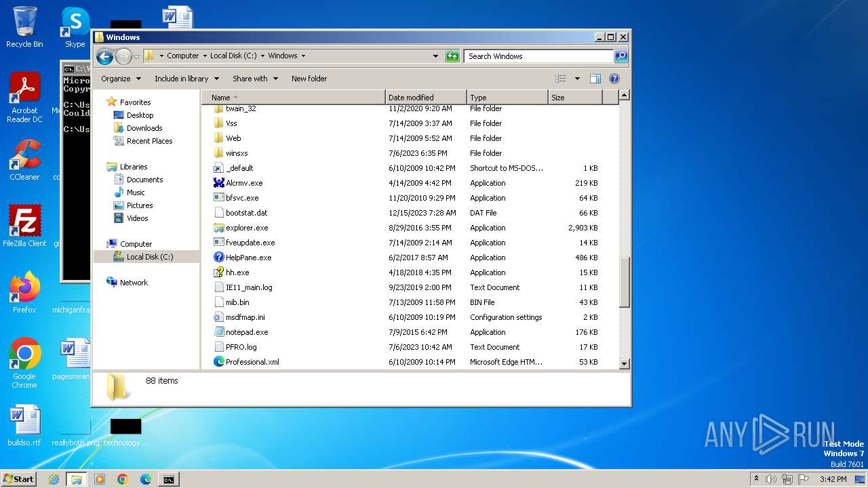Sort by Name column header
The height and width of the screenshot is (488, 868).
tap(294, 98)
